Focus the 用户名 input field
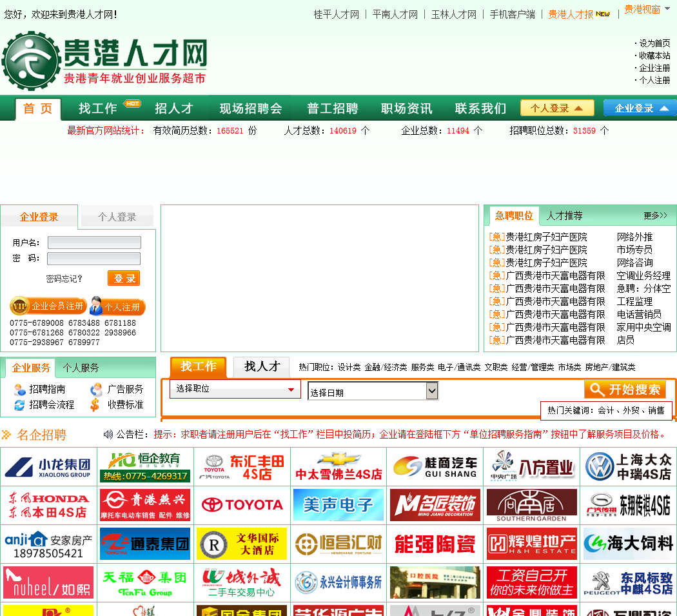This screenshot has height=616, width=677. click(94, 243)
